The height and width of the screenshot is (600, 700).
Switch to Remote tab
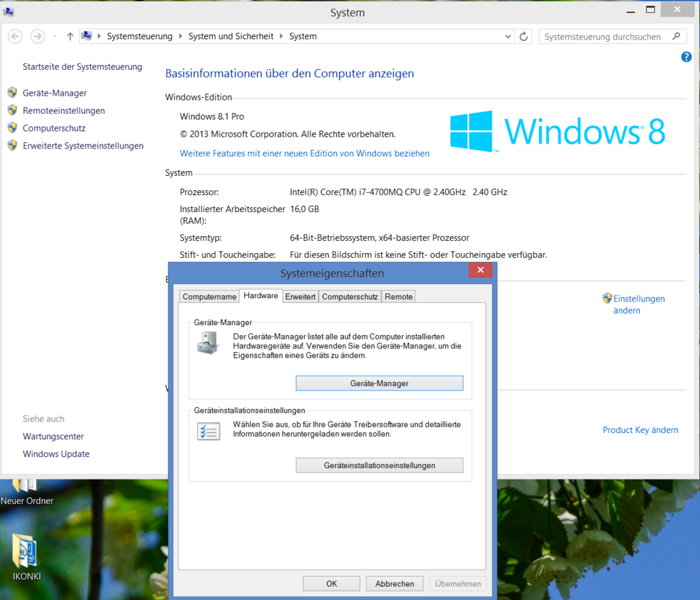click(x=399, y=297)
